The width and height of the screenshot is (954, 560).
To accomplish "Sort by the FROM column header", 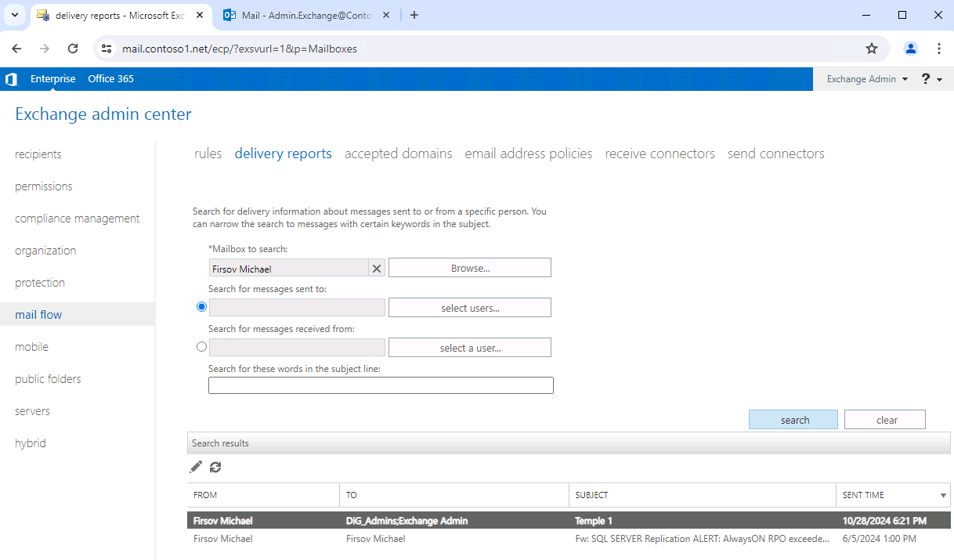I will tap(263, 495).
